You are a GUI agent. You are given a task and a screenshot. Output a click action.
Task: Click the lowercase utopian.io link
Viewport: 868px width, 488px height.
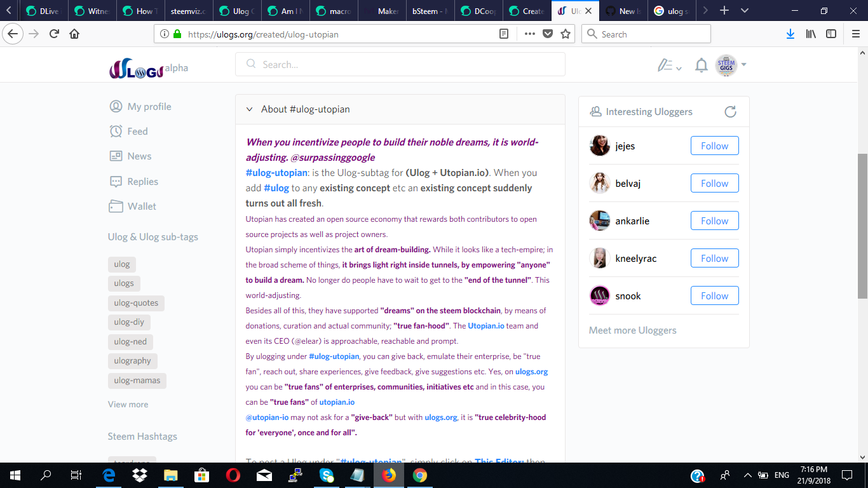pos(337,402)
